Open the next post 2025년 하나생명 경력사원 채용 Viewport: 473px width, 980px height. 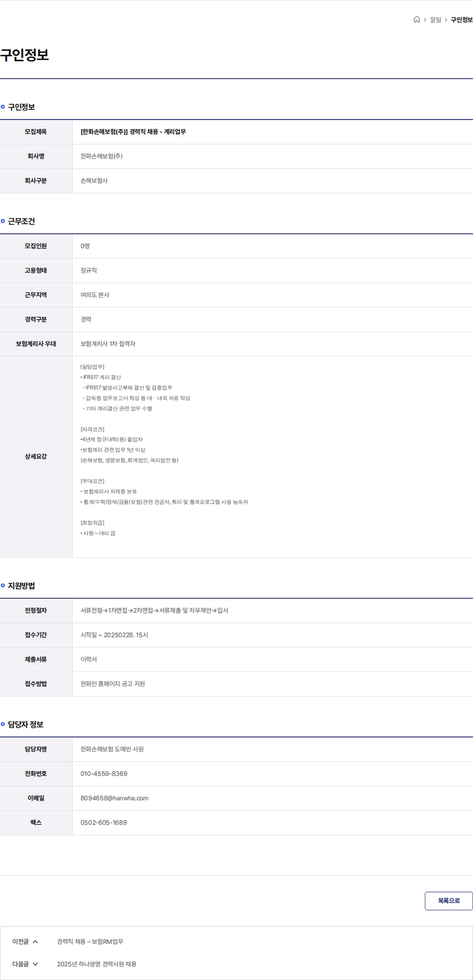point(97,964)
